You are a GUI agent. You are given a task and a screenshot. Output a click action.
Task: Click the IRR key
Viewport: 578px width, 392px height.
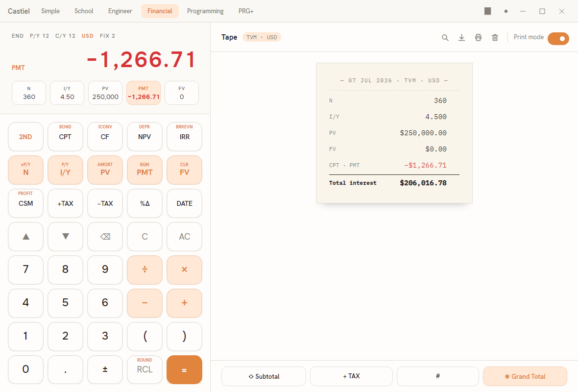point(184,137)
